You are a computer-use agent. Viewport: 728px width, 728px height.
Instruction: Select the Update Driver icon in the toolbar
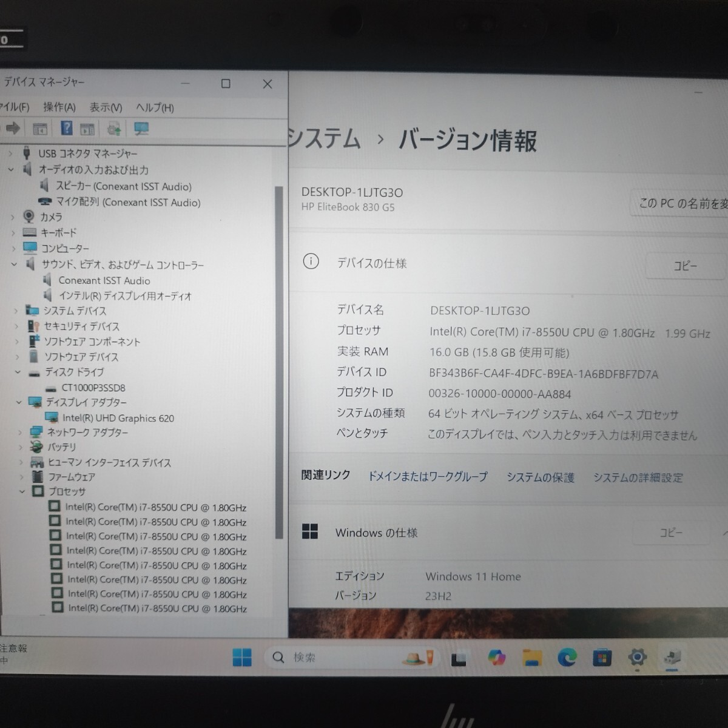click(115, 128)
